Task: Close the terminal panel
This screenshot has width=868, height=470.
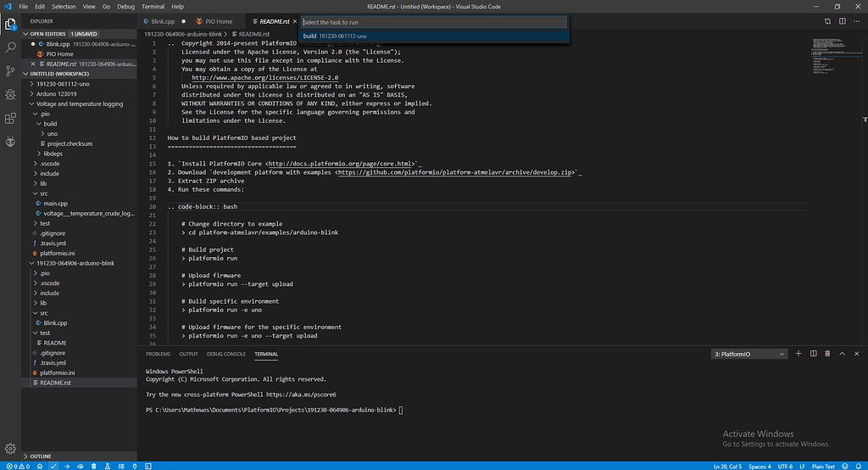Action: coord(856,354)
